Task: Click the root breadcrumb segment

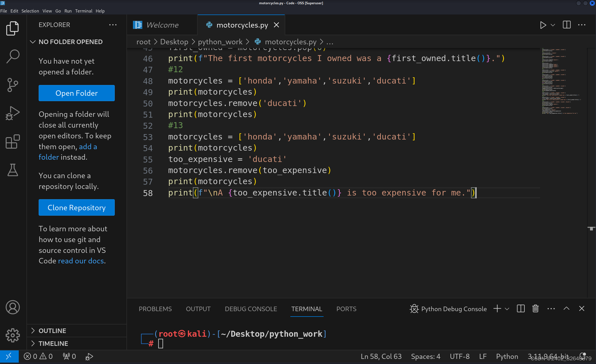Action: coord(143,42)
